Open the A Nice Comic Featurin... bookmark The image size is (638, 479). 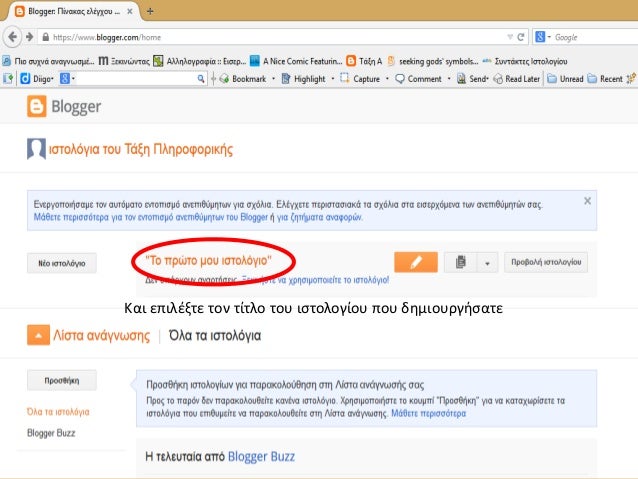tap(296, 61)
